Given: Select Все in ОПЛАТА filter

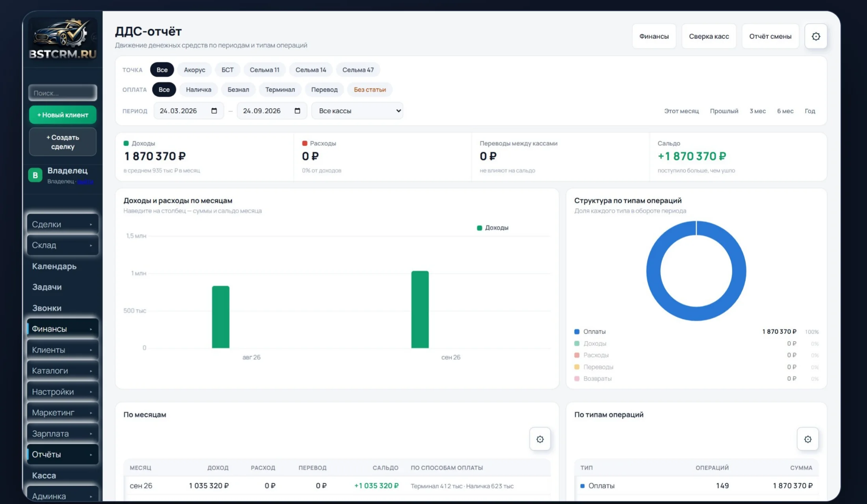Looking at the screenshot, I should pos(164,89).
